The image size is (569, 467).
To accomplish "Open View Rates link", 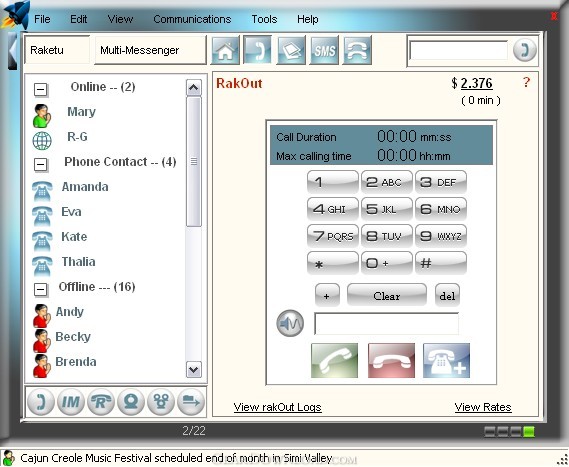I will pos(483,407).
